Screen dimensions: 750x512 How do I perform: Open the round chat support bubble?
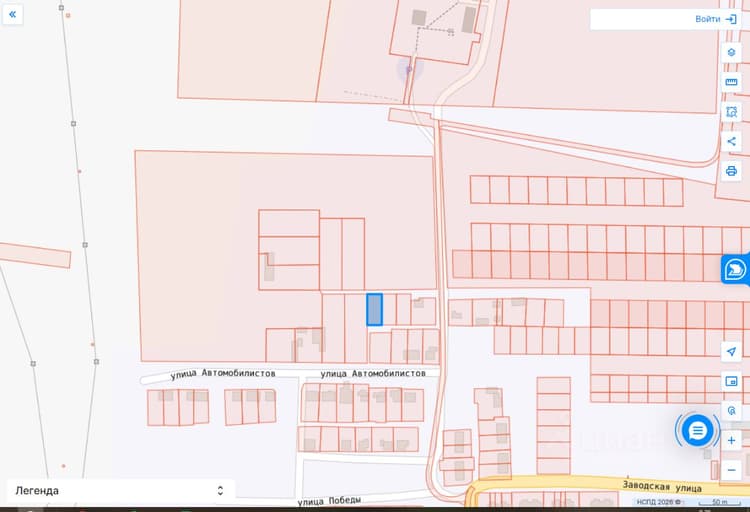697,431
